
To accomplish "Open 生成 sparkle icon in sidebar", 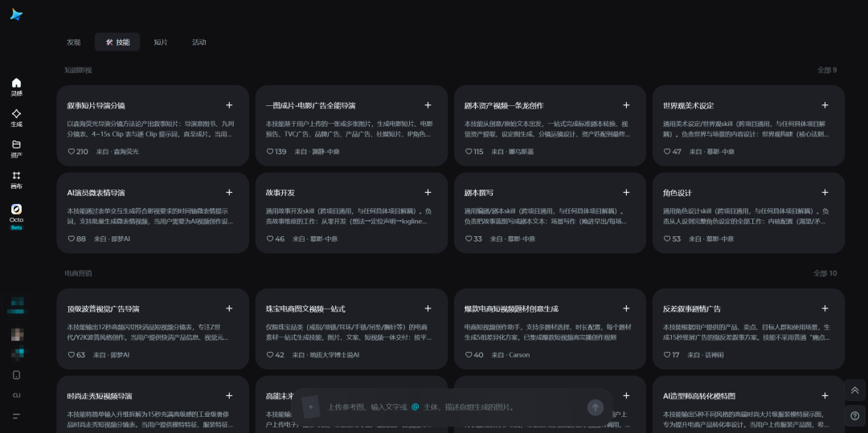I will (x=17, y=118).
